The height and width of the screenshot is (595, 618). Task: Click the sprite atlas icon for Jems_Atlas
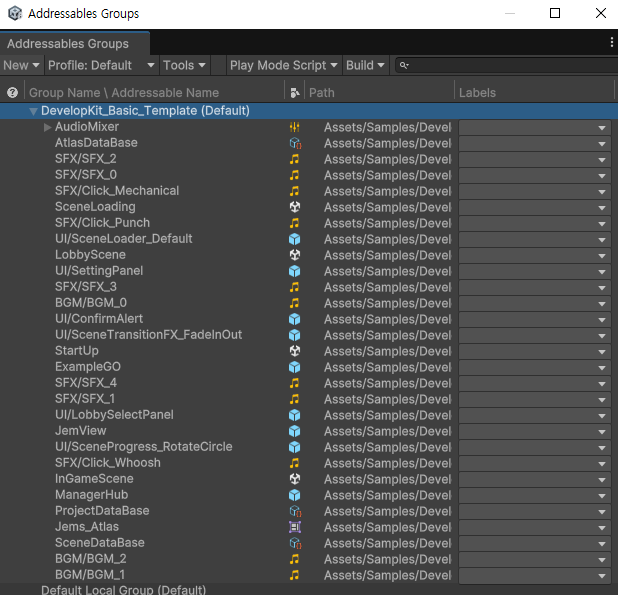pos(295,527)
